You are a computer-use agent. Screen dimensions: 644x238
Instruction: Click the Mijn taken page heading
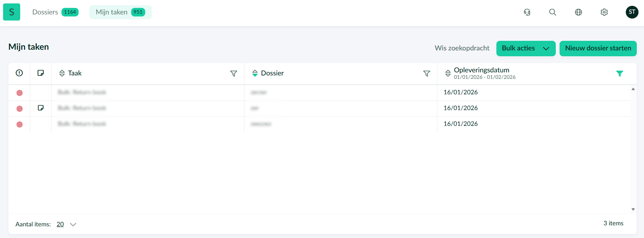pos(28,47)
